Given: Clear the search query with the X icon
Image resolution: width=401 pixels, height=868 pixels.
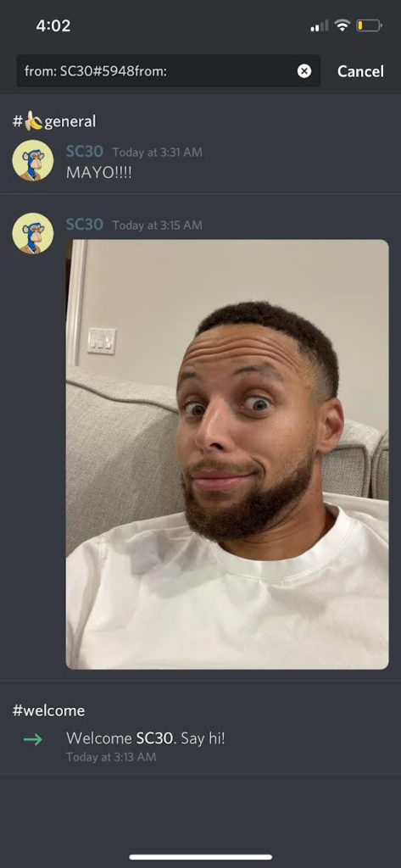Looking at the screenshot, I should coord(304,71).
